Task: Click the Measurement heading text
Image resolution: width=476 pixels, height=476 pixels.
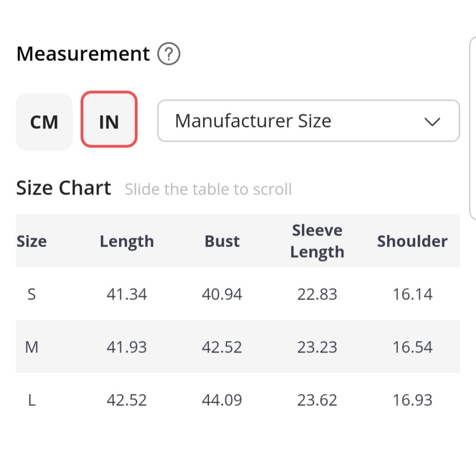Action: click(83, 54)
